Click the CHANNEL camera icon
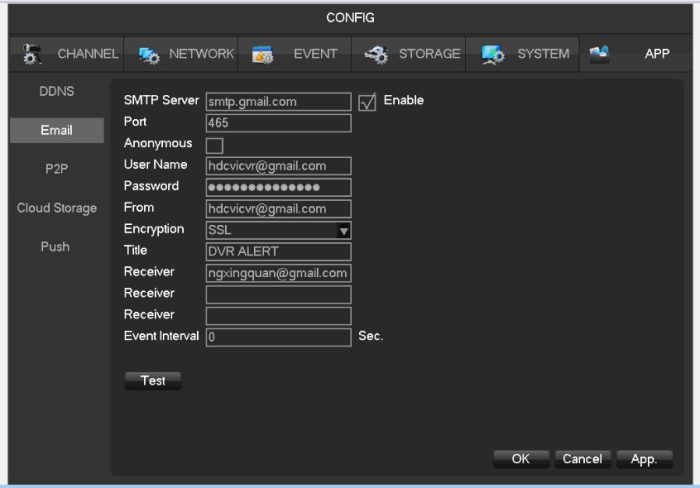 tap(31, 54)
